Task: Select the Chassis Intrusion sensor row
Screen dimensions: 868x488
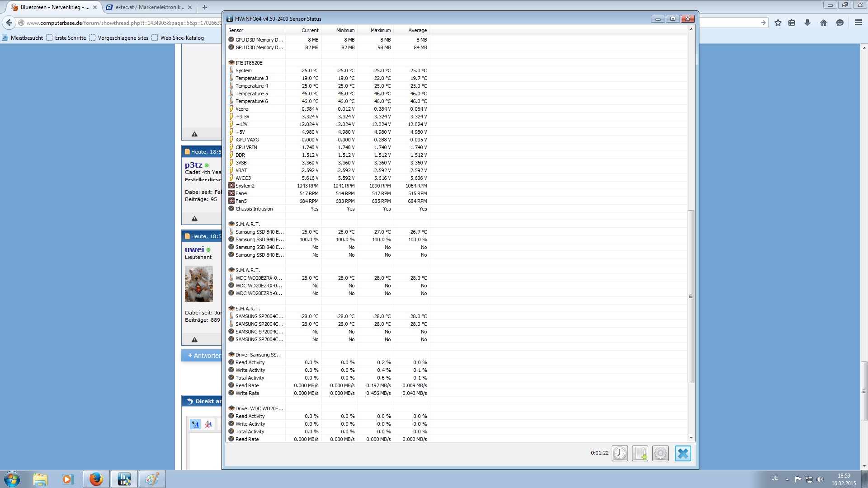Action: (254, 209)
